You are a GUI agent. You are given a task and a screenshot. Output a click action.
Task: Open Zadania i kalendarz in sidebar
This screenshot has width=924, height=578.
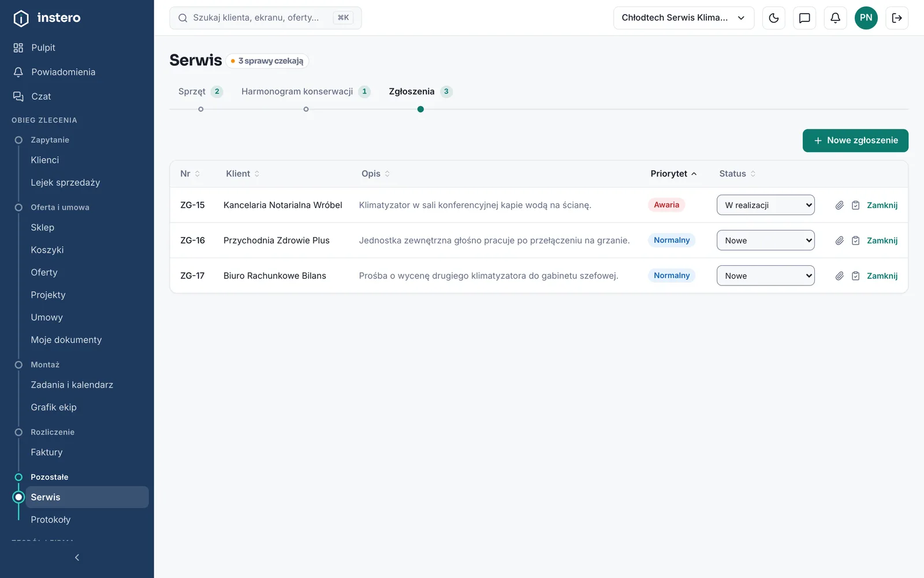point(87,384)
